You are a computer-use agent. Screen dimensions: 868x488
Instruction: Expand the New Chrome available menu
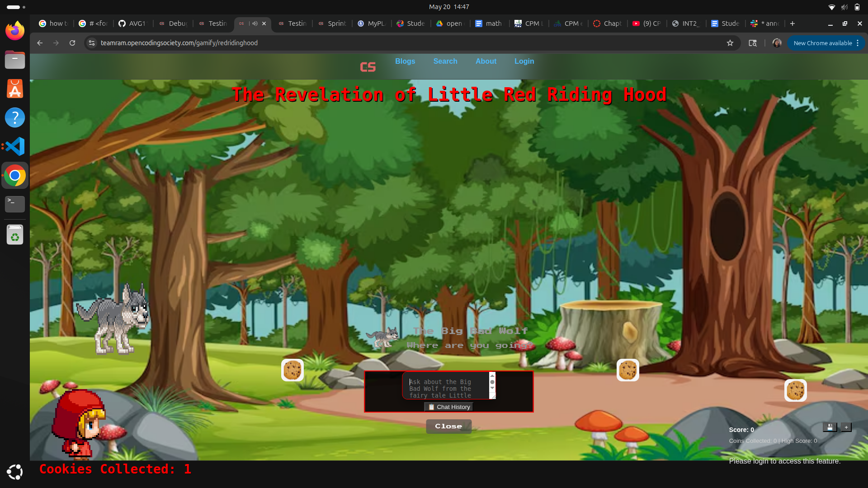858,43
